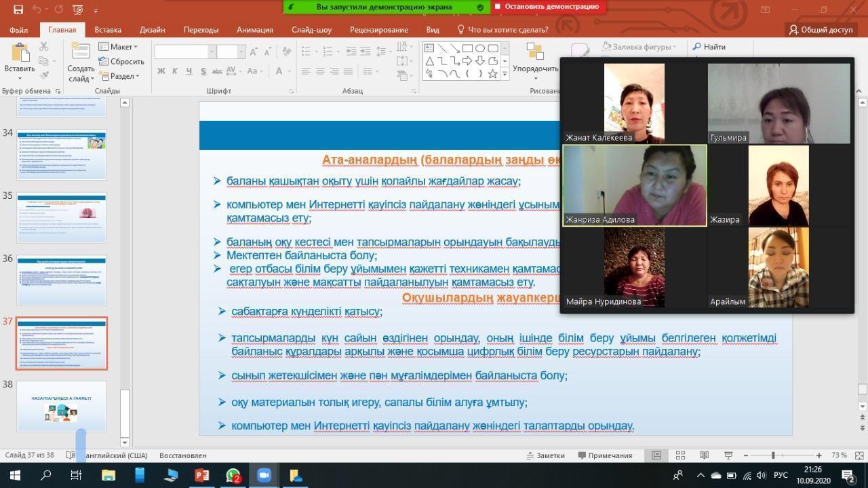
Task: Select the star shape in shapes gallery
Action: [x=493, y=73]
